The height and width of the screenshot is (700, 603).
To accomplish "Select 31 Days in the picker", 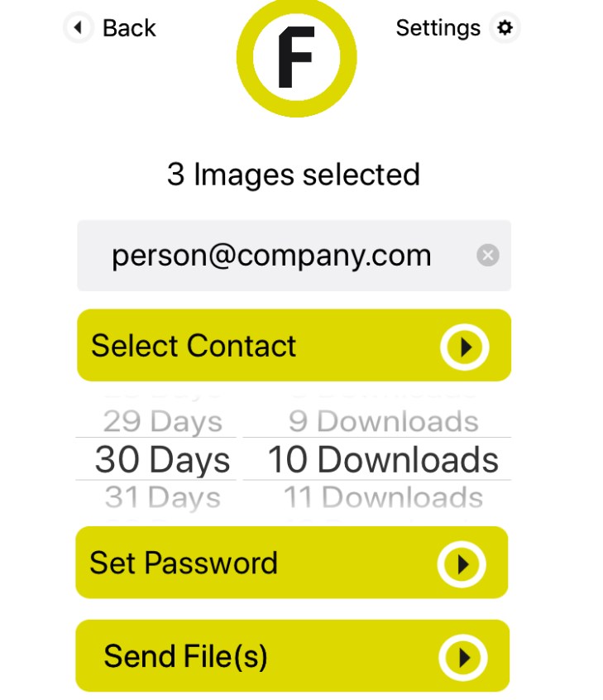I will point(163,497).
